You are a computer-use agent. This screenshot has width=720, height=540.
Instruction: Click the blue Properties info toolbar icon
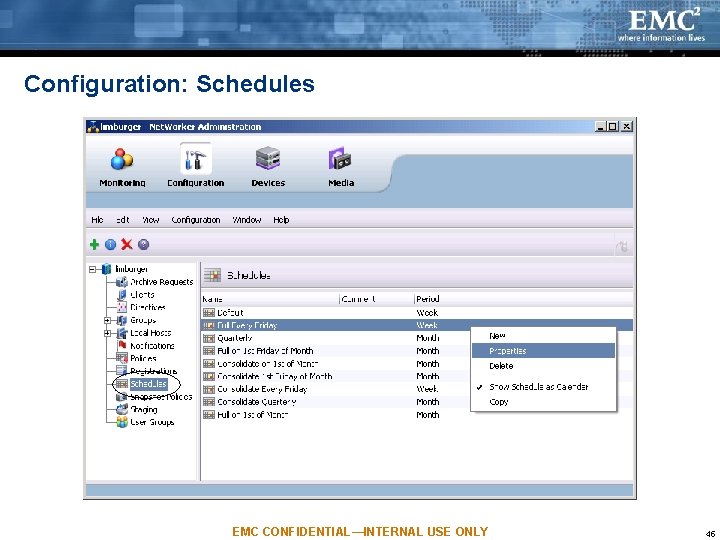(110, 244)
